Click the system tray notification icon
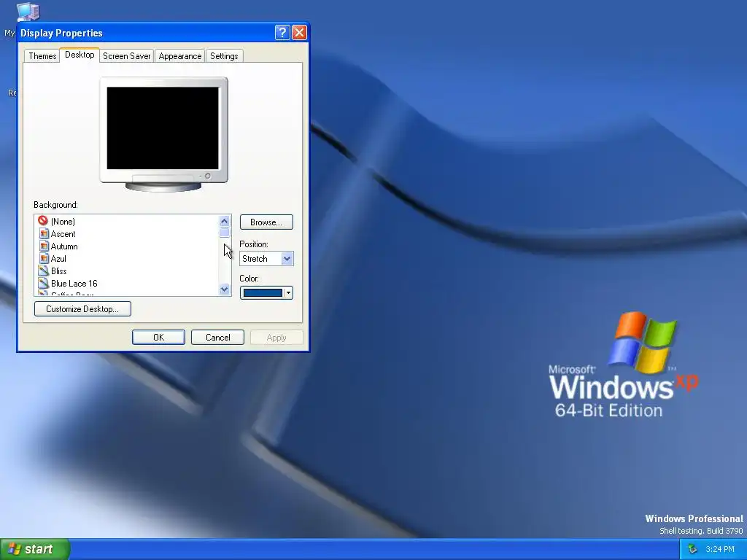 click(693, 549)
